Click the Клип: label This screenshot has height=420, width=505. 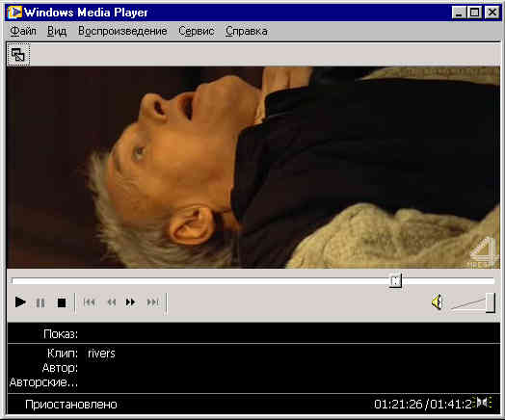pos(63,354)
